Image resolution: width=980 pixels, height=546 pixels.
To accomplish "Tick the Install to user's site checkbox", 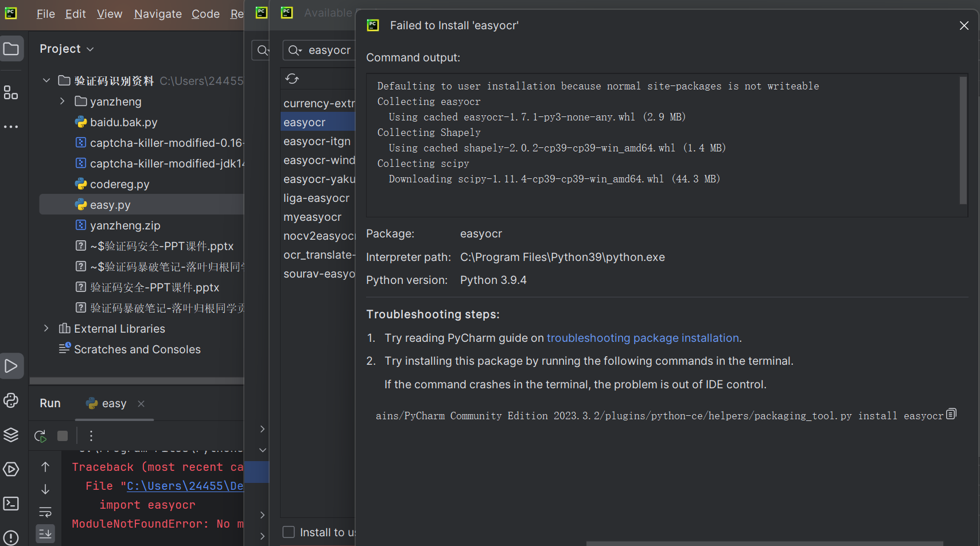I will tap(289, 532).
